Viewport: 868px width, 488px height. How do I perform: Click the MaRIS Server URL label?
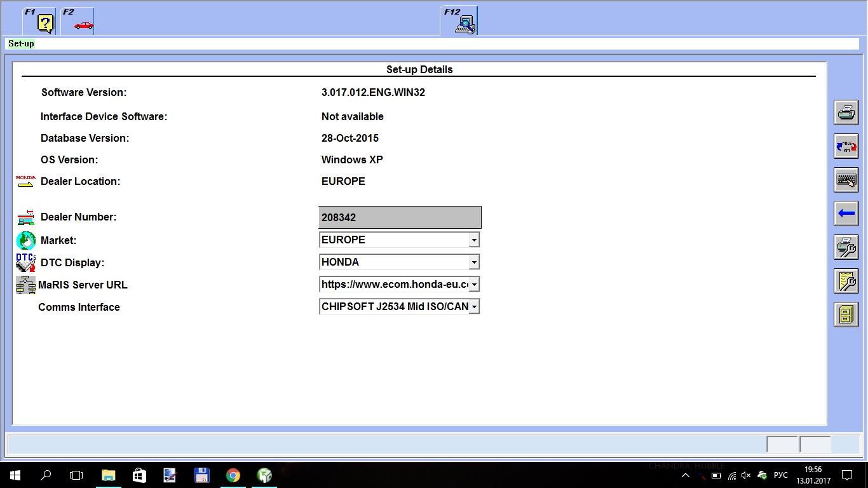(x=83, y=285)
